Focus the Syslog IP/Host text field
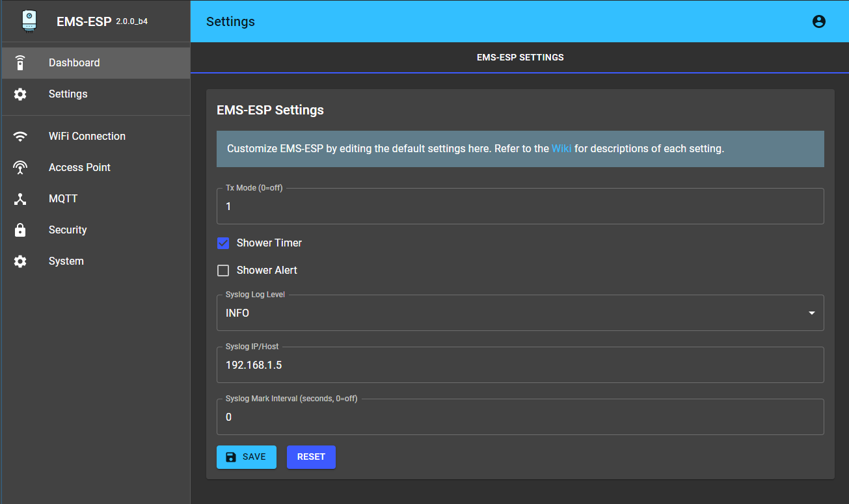The image size is (849, 504). [x=519, y=365]
